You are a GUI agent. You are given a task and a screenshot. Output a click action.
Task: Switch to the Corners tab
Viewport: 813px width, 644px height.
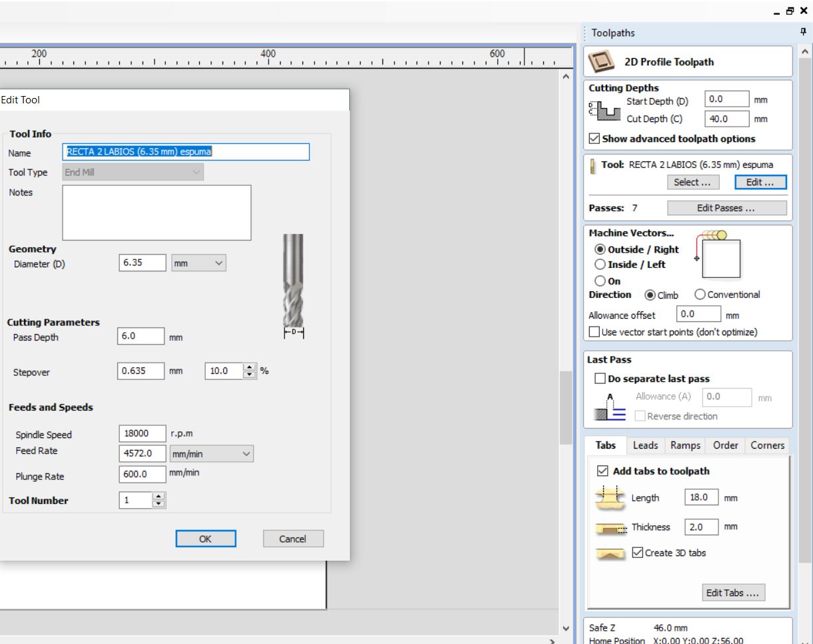[x=768, y=445]
